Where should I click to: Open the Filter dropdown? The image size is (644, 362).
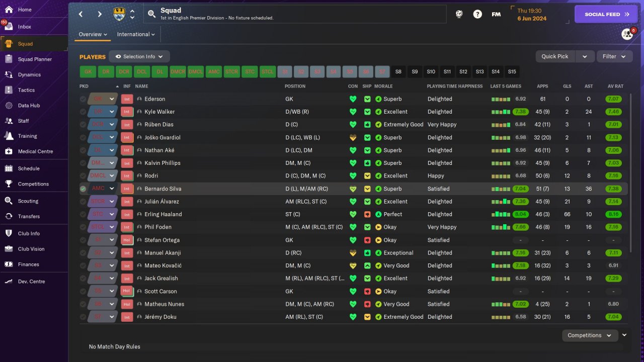pyautogui.click(x=614, y=57)
